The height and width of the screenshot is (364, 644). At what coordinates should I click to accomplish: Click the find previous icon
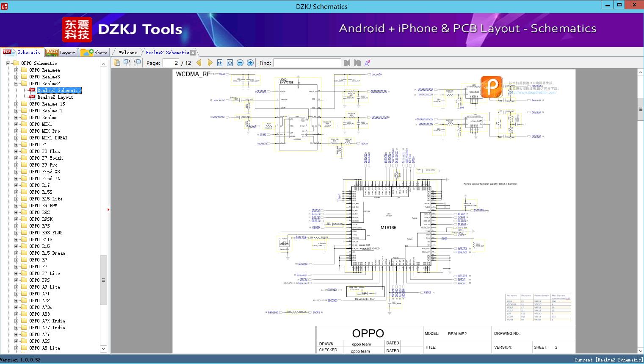point(347,63)
